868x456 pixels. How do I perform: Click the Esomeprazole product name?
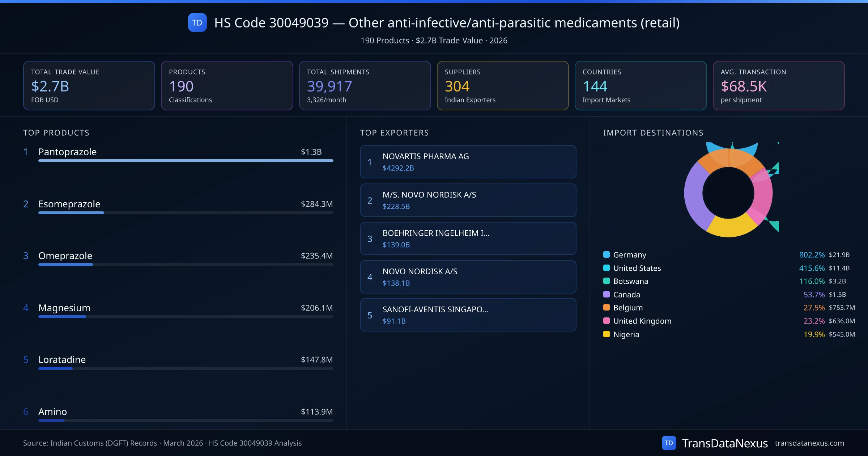click(69, 204)
